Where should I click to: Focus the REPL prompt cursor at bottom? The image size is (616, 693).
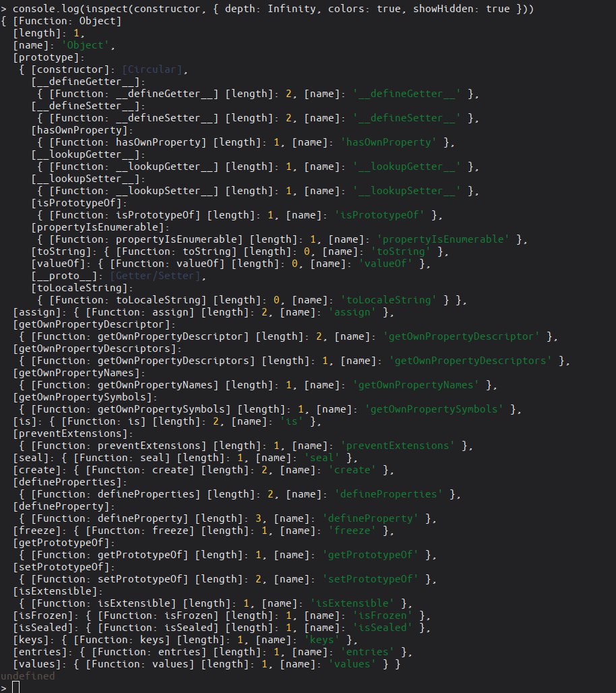tap(16, 687)
